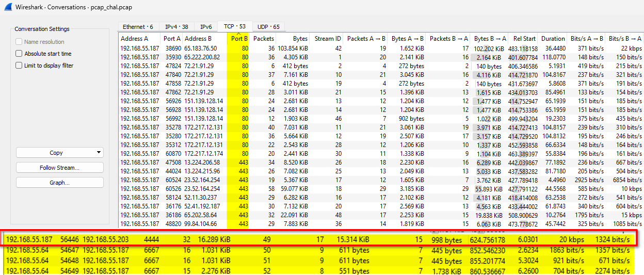Click the Rel Start column header
The image size is (644, 275).
pos(524,39)
